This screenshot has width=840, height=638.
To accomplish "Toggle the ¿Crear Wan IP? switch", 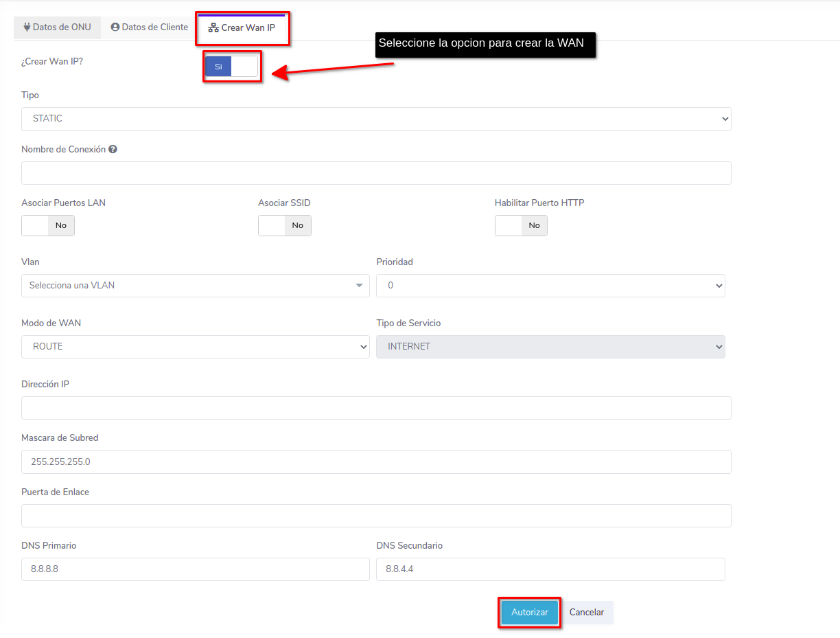I will click(231, 67).
